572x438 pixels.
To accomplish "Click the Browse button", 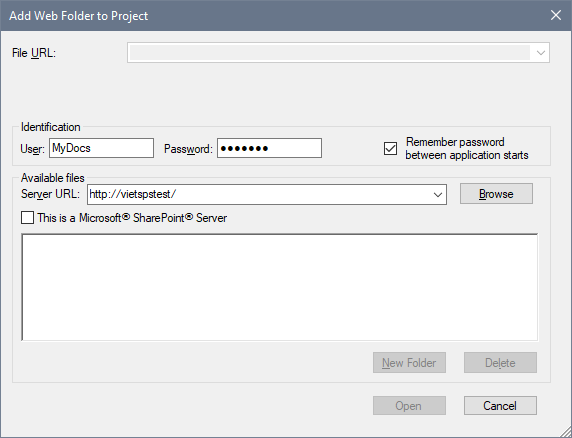I will [x=496, y=194].
